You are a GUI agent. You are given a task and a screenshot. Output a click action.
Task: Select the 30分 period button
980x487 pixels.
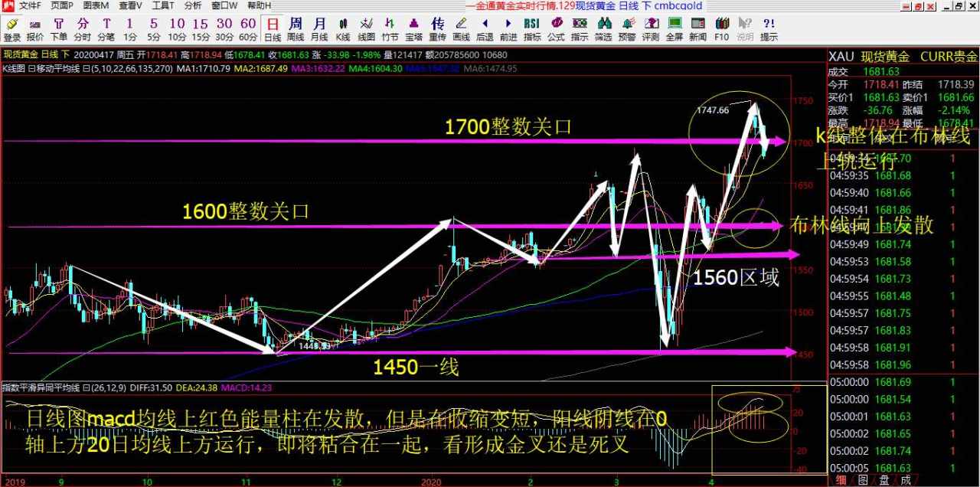coord(224,29)
